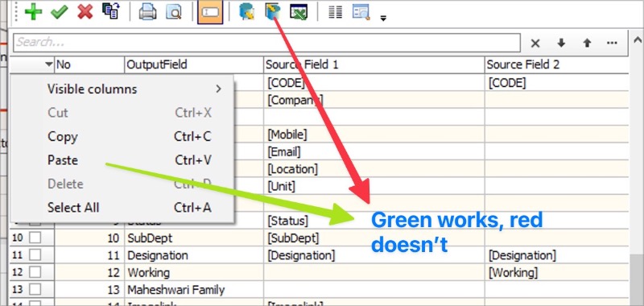The image size is (644, 306).
Task: Toggle the highlighted text field toolbar button
Action: [210, 12]
